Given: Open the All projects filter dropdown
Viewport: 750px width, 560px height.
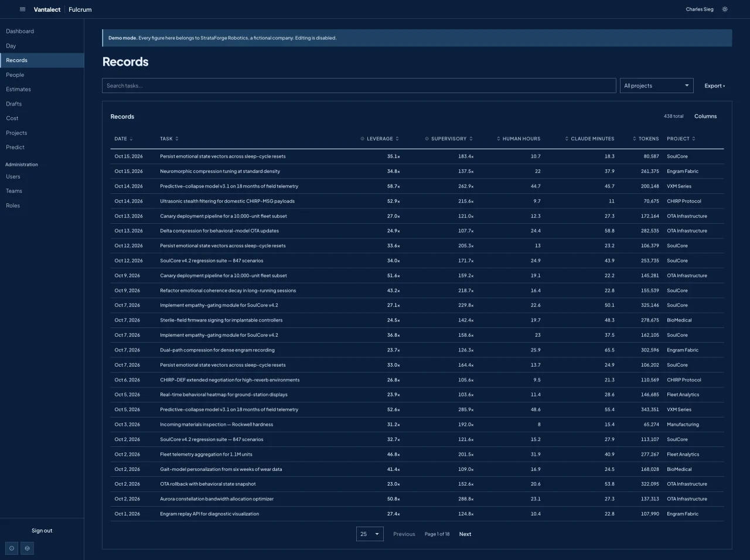Looking at the screenshot, I should coord(657,86).
